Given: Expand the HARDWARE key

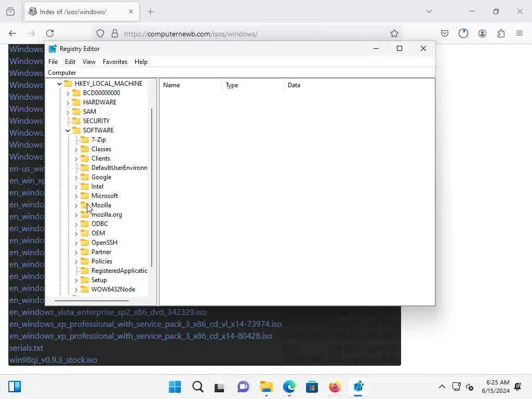Looking at the screenshot, I should pyautogui.click(x=68, y=102).
